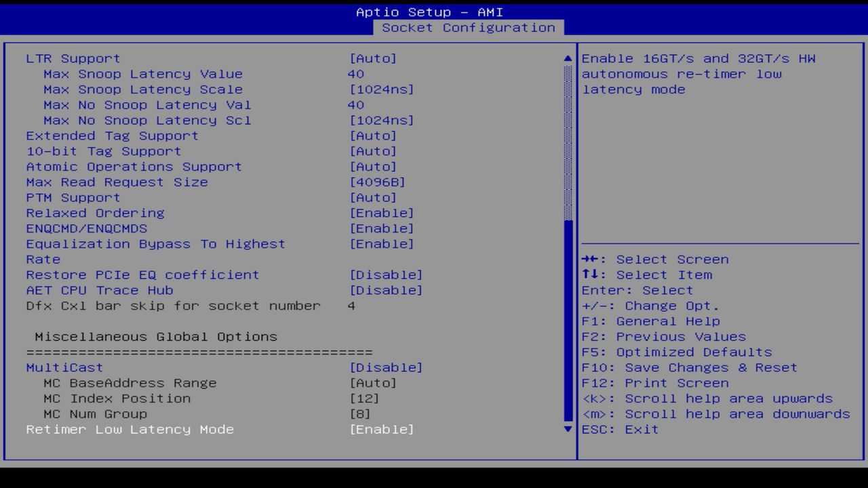Toggle Equalization Bypass To Highest Rate
The height and width of the screenshot is (488, 868).
(382, 243)
